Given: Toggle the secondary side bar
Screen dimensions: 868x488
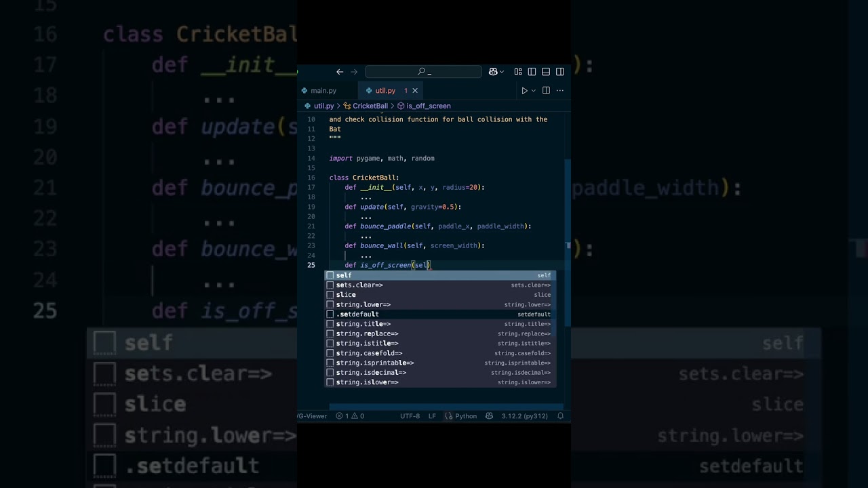Looking at the screenshot, I should tap(560, 72).
